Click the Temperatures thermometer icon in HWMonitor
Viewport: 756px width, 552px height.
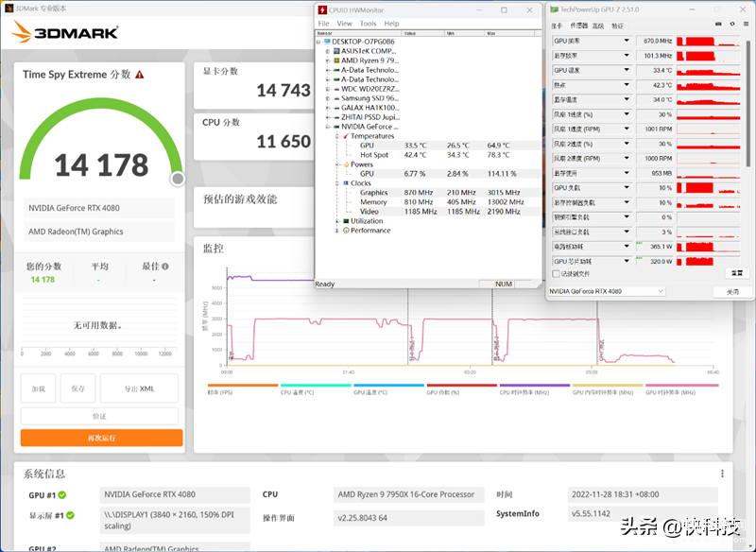346,136
